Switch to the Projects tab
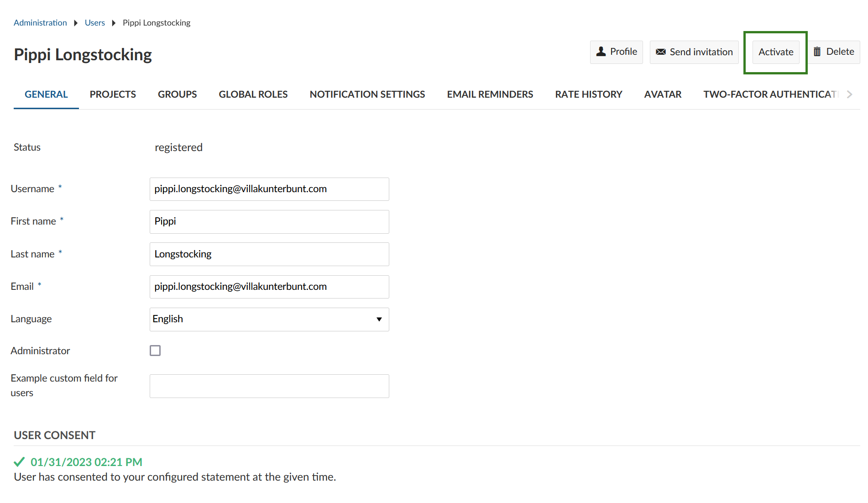The image size is (868, 503). coord(113,94)
